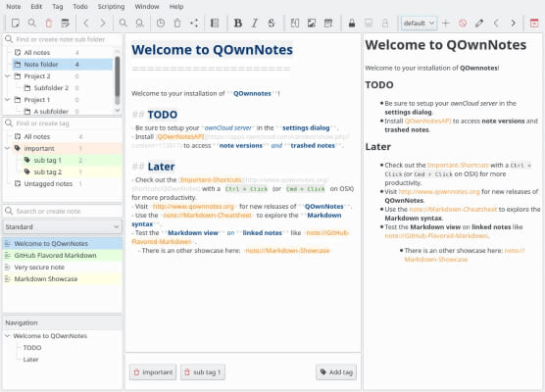This screenshot has width=545, height=392.
Task: Collapse the Project 2 folder
Action: point(7,76)
